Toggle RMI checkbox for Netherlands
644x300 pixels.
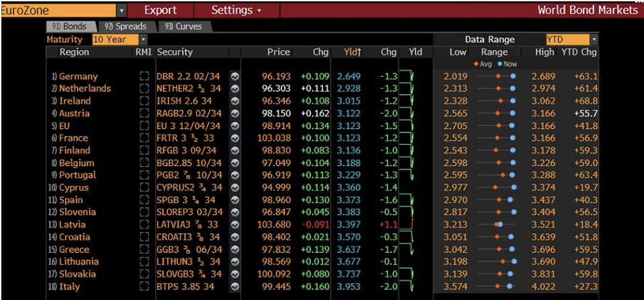tap(144, 89)
